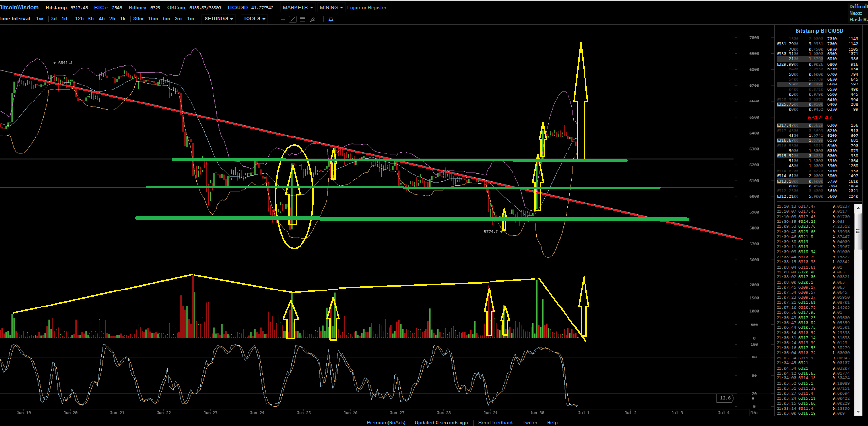Switch to the 1m interval
The height and width of the screenshot is (426, 868).
(191, 19)
